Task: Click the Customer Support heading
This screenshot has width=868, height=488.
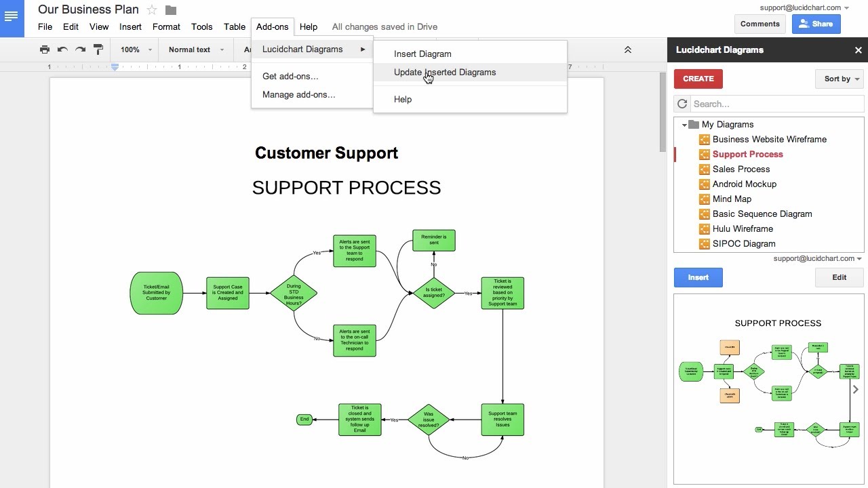Action: click(326, 153)
